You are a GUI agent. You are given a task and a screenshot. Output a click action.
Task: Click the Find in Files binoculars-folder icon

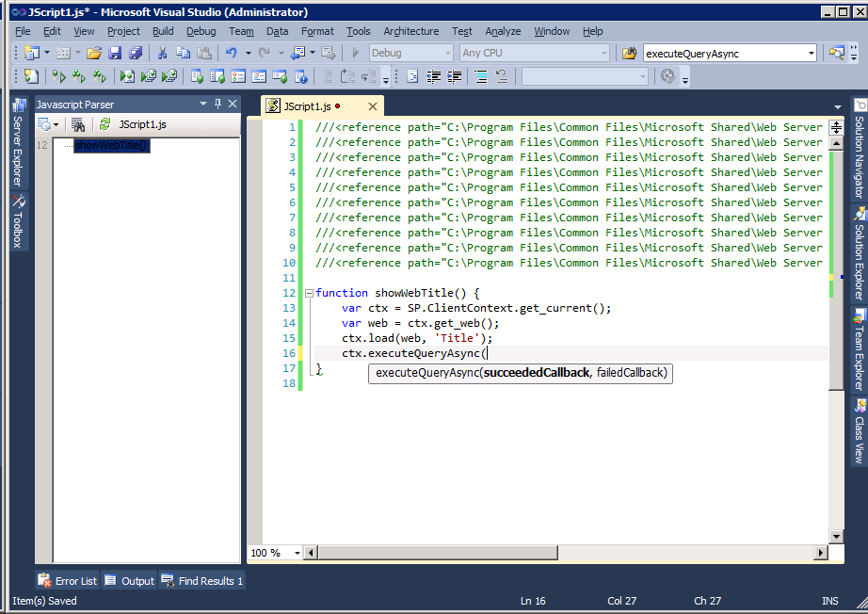coord(630,53)
